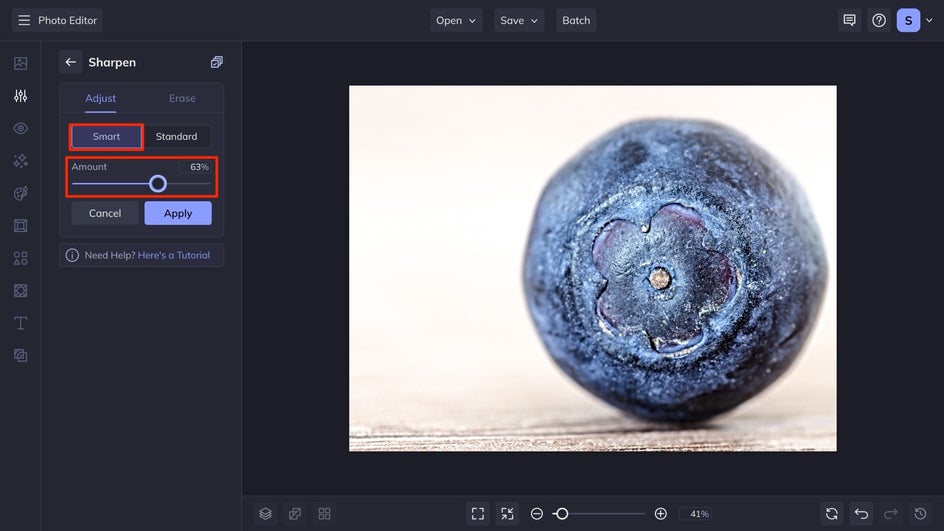Image resolution: width=944 pixels, height=531 pixels.
Task: Expand the account menu chevron
Action: point(930,20)
